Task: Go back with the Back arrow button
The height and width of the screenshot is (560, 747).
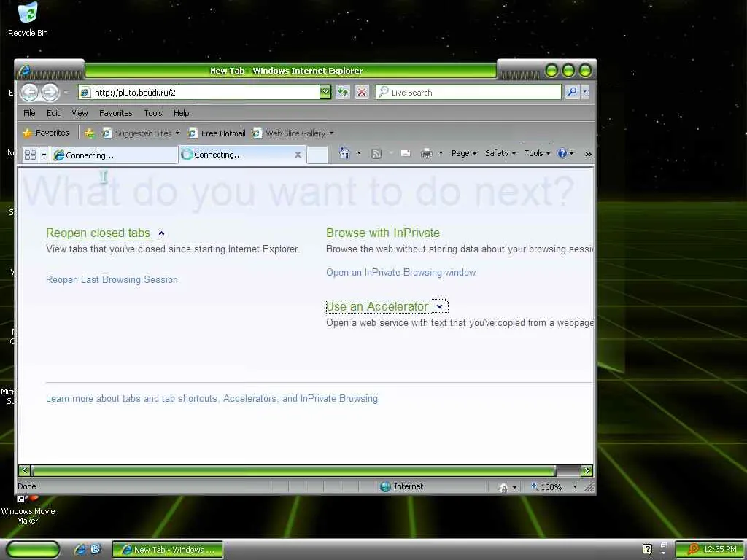Action: 29,93
